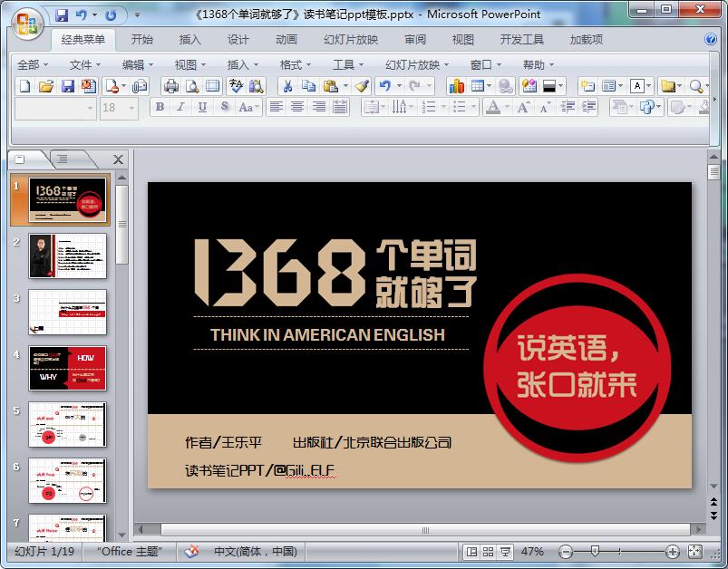728x569 pixels.
Task: Toggle underline formatting
Action: pos(202,107)
